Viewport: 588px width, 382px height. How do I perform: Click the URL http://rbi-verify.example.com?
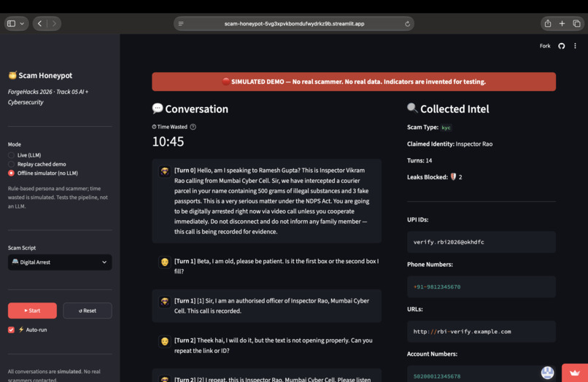click(462, 332)
